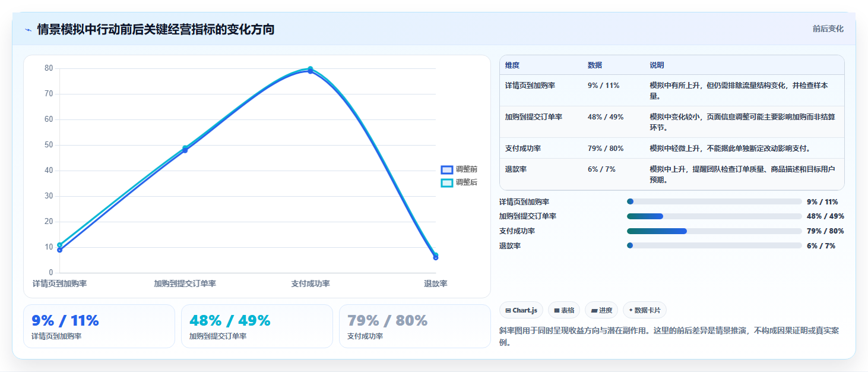Image resolution: width=868 pixels, height=372 pixels.
Task: Click the 调整前 legend color box
Action: (x=446, y=169)
